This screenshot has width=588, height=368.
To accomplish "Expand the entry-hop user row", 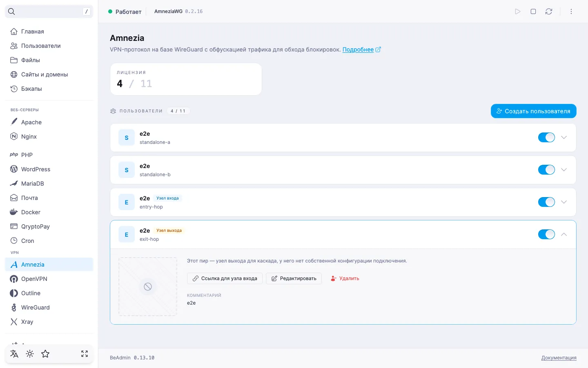I will [x=564, y=202].
